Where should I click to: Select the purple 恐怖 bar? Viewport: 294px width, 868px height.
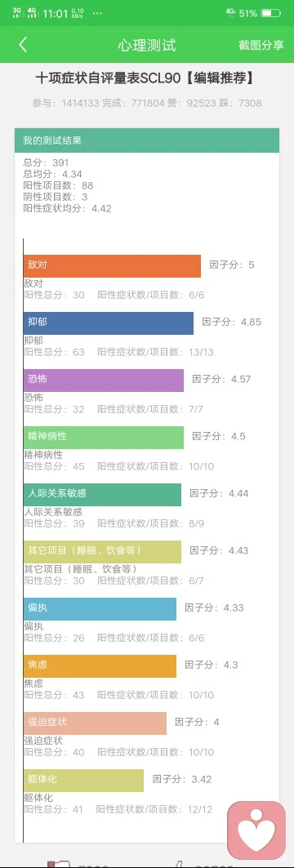click(x=104, y=381)
